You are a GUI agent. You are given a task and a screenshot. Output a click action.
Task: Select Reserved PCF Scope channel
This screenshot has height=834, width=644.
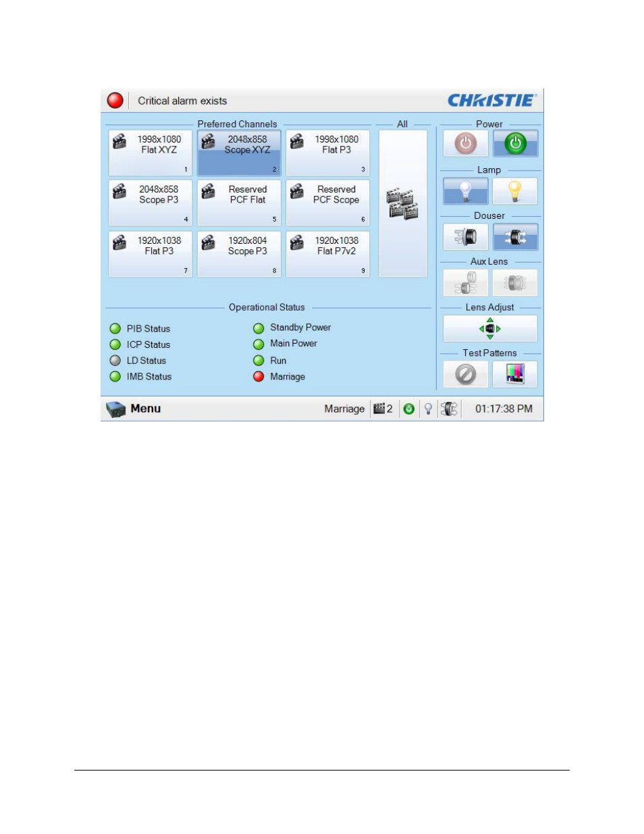point(327,203)
